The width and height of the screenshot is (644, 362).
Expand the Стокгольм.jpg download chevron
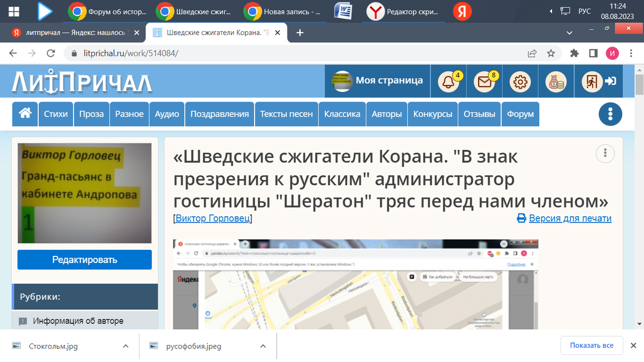click(126, 346)
